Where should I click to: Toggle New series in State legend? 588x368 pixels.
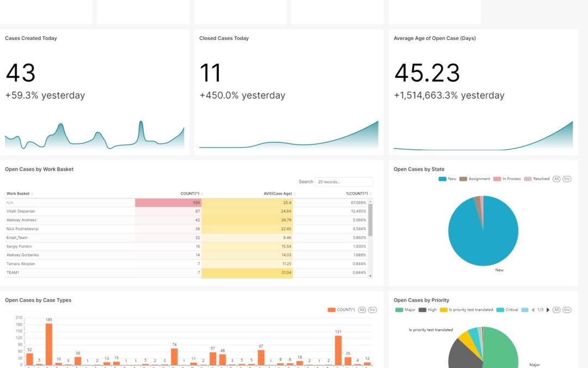tap(448, 179)
